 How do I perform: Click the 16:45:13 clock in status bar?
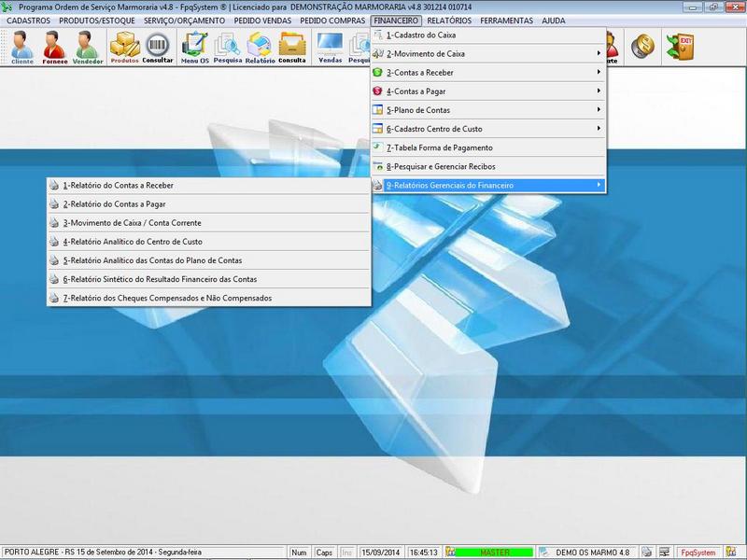(424, 553)
